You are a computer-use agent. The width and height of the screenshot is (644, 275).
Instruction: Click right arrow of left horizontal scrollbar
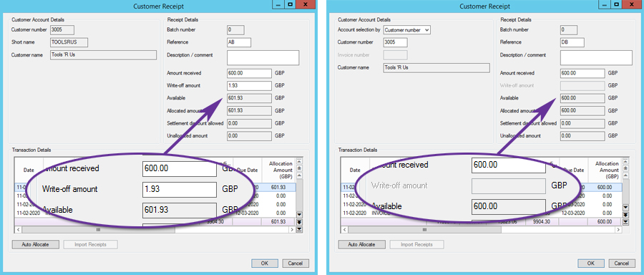[x=292, y=230]
